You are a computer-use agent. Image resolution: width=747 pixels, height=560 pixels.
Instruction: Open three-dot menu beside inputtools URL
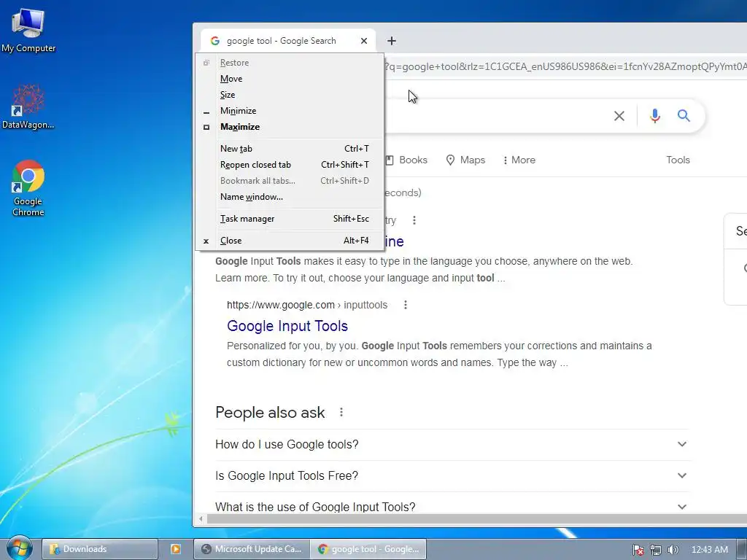pos(406,305)
